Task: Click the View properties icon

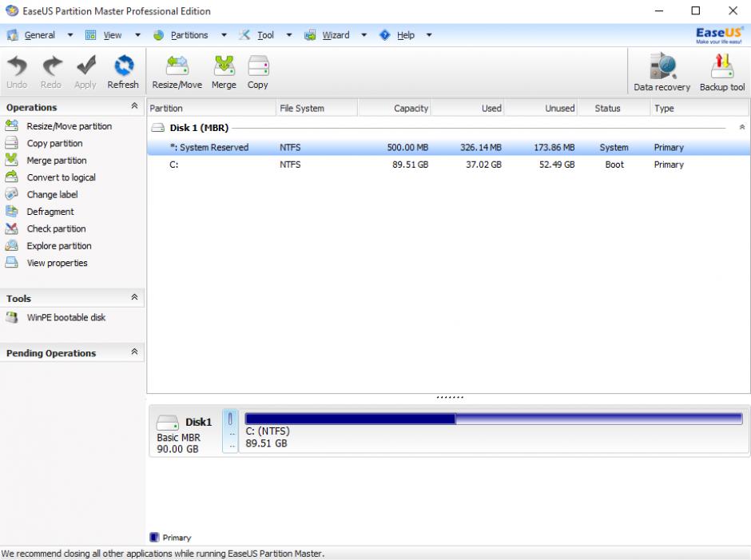Action: [x=11, y=263]
